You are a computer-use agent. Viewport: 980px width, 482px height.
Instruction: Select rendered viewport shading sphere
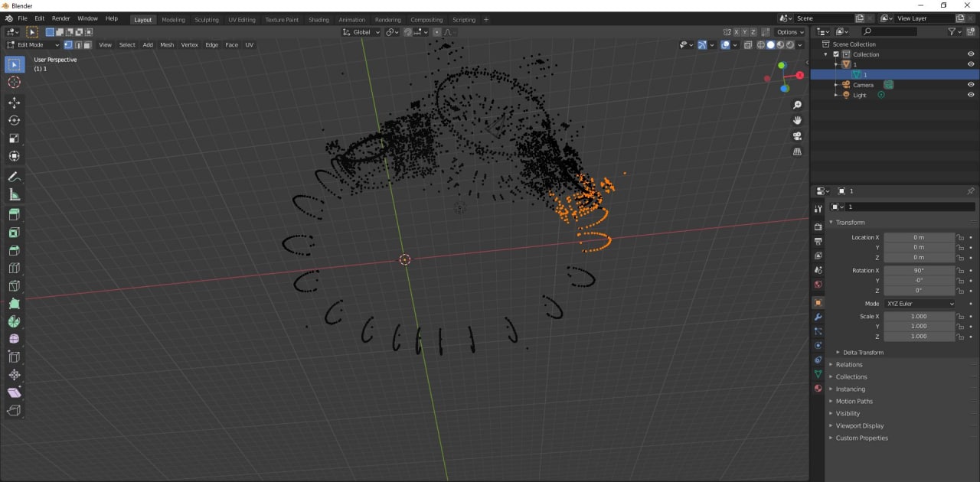(x=789, y=45)
